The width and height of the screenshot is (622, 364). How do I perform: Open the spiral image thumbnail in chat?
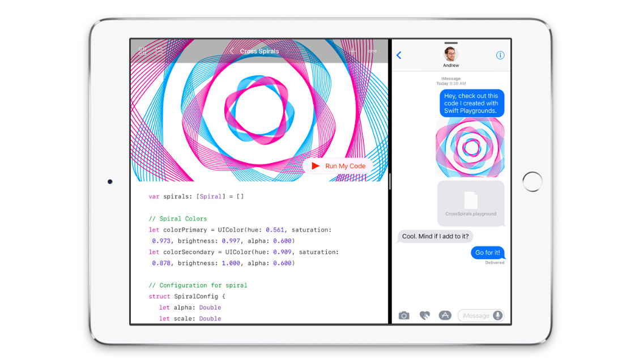[470, 148]
